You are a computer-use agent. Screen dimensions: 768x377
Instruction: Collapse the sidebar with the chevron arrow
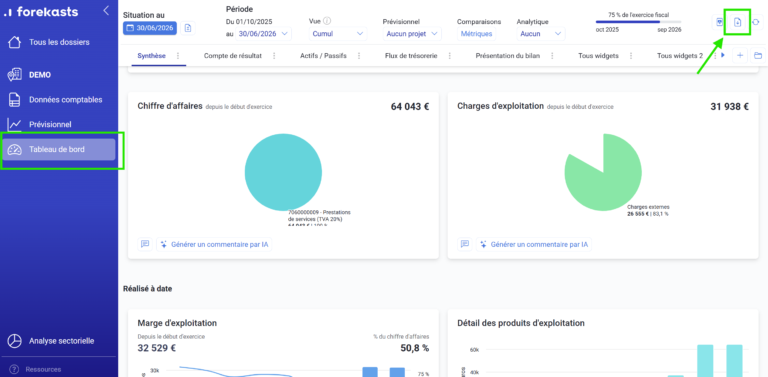click(x=106, y=11)
